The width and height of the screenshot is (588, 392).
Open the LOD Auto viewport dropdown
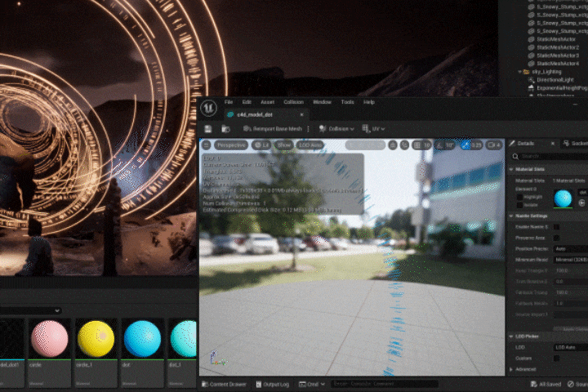click(x=310, y=145)
